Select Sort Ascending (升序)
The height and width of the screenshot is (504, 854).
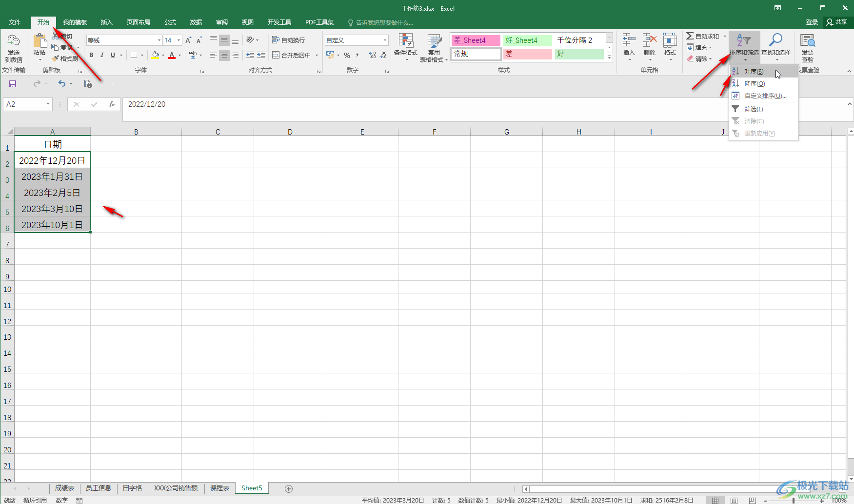pyautogui.click(x=764, y=72)
